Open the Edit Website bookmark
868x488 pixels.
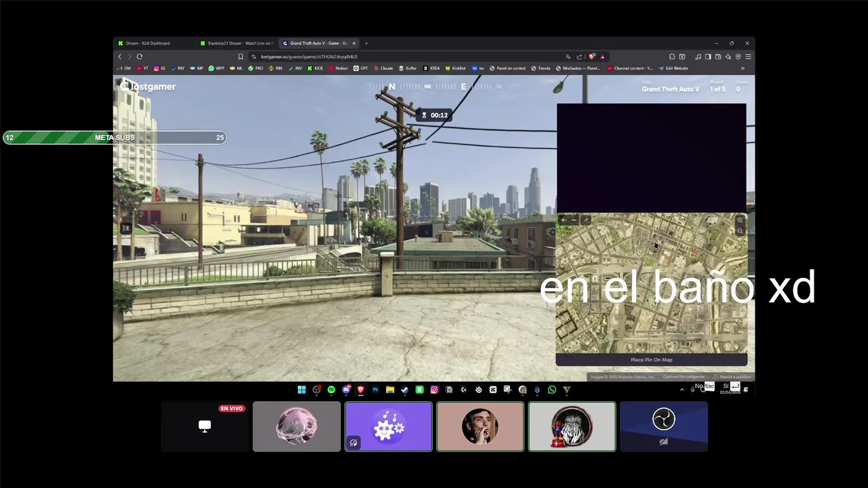pyautogui.click(x=673, y=68)
